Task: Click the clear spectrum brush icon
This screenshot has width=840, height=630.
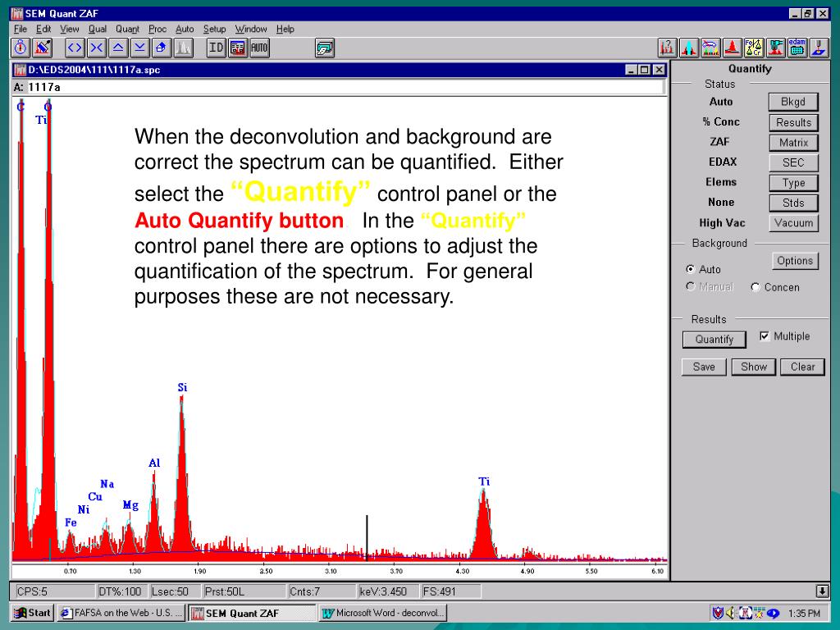Action: [43, 48]
